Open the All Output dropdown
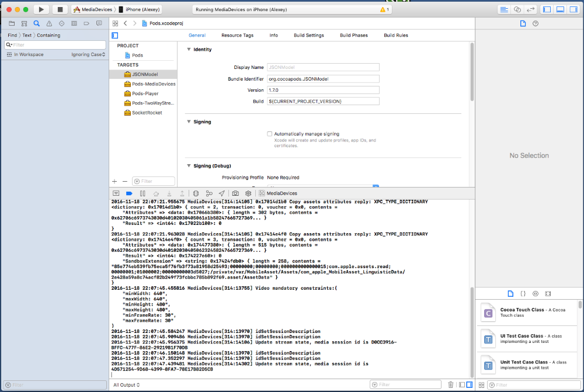Viewport: 584px width, 392px height. [x=126, y=385]
